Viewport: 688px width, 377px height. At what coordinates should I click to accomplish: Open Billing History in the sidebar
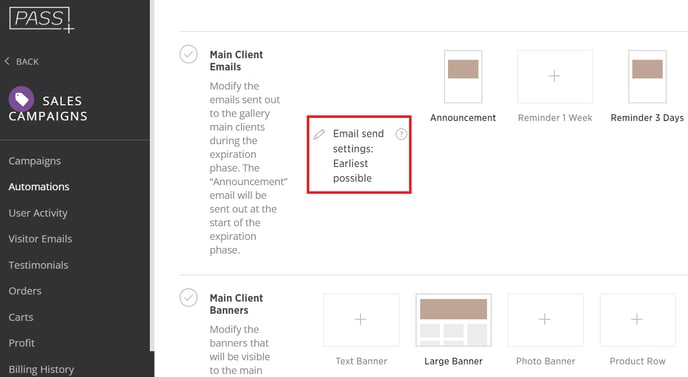(41, 370)
